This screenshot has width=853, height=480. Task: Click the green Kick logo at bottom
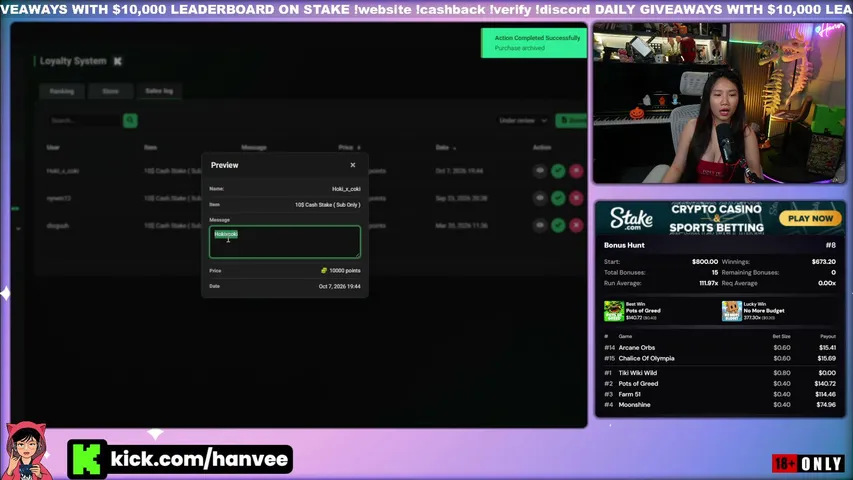[87, 459]
